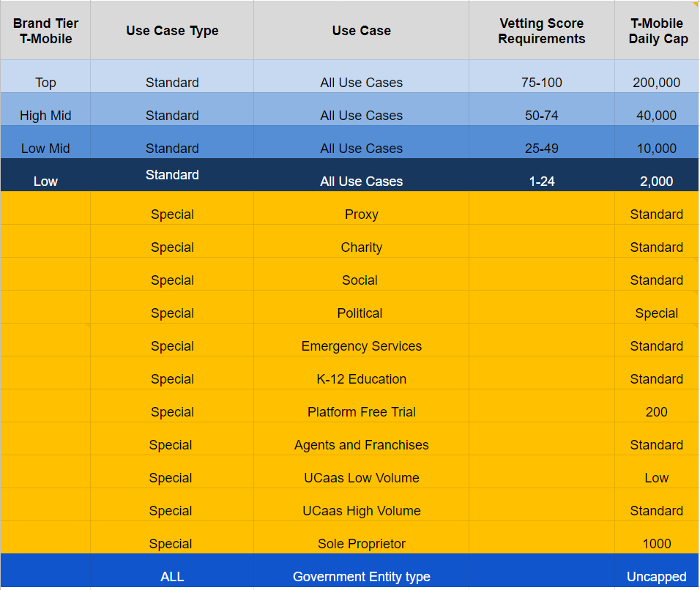Select the Low tier cell in dark row
Image resolution: width=700 pixels, height=590 pixels.
pyautogui.click(x=45, y=175)
